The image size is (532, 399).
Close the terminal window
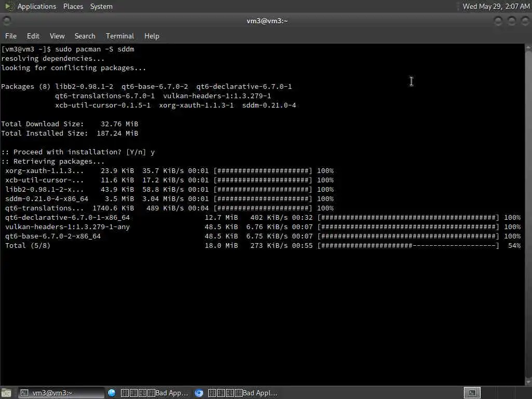(x=525, y=21)
